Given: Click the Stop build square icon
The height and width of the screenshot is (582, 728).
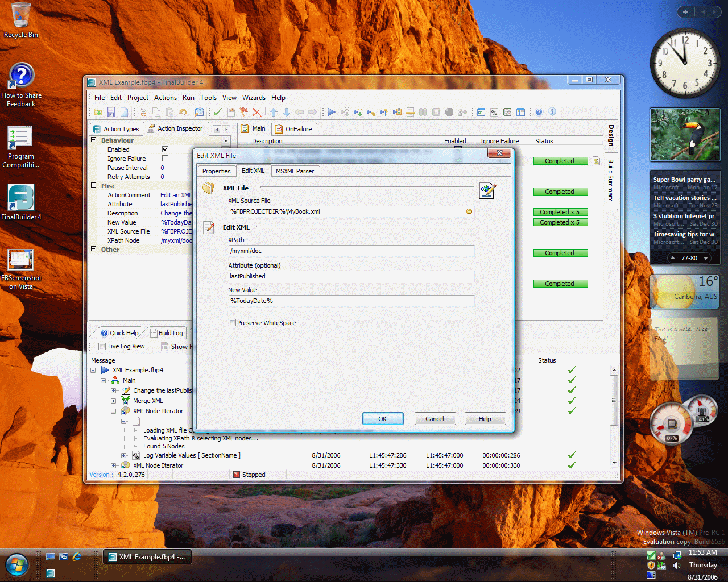Looking at the screenshot, I should 436,112.
